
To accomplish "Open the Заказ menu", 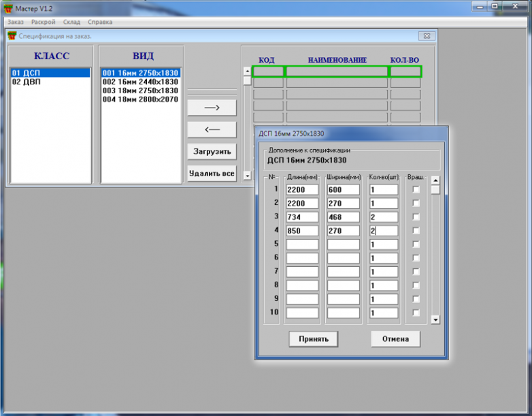I will [16, 22].
